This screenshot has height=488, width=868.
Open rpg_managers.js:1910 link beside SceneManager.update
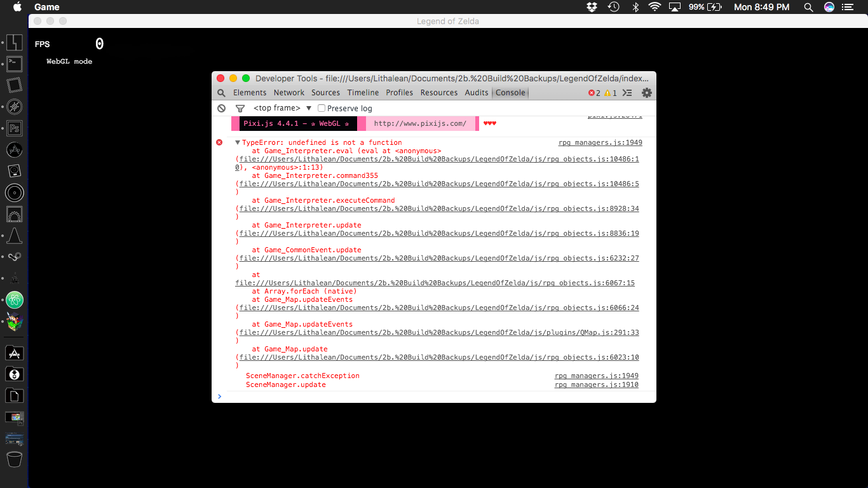click(x=597, y=384)
